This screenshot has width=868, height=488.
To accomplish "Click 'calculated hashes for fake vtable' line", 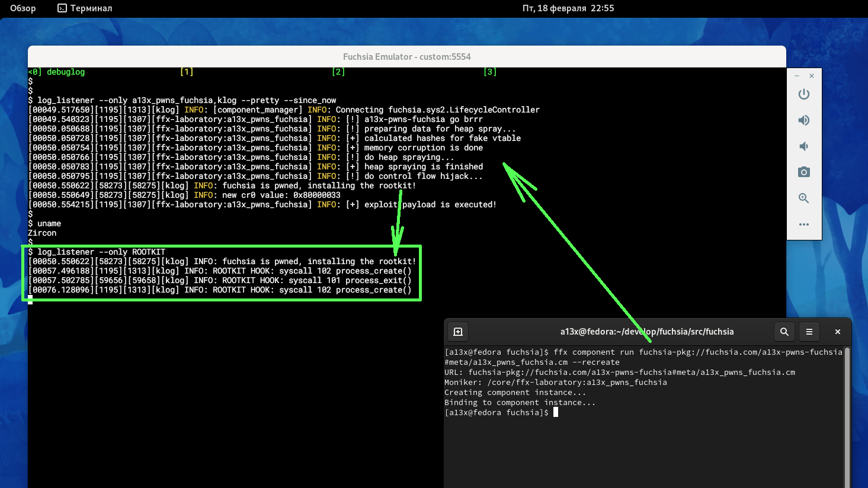I will 274,138.
